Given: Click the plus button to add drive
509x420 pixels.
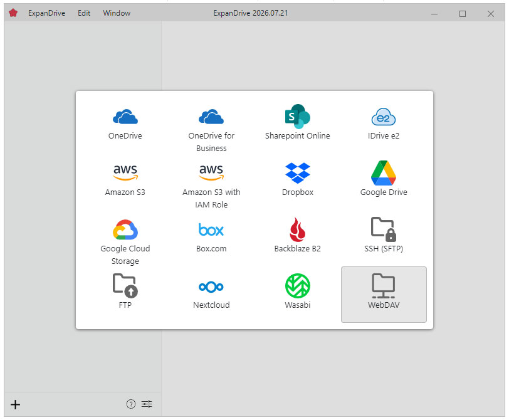Looking at the screenshot, I should (15, 404).
